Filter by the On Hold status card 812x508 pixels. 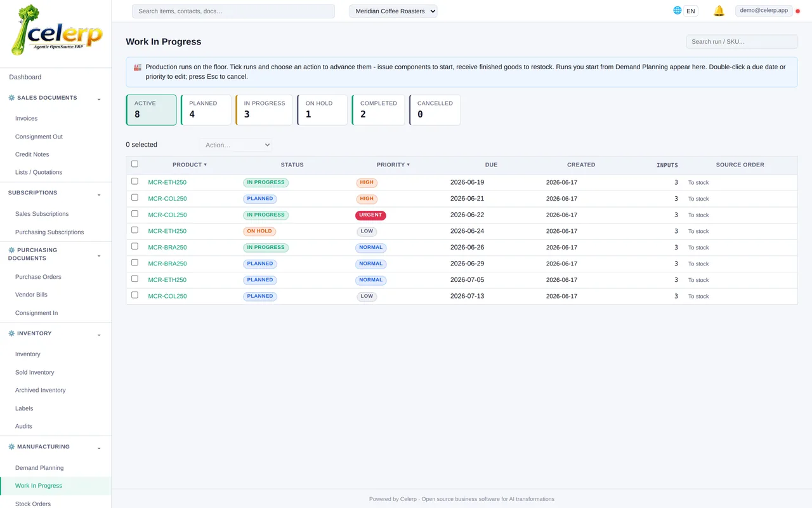[322, 110]
